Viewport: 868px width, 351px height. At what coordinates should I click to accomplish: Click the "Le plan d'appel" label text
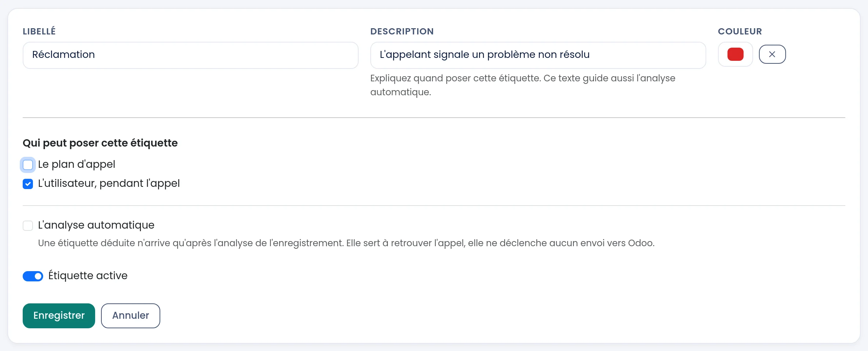(76, 165)
